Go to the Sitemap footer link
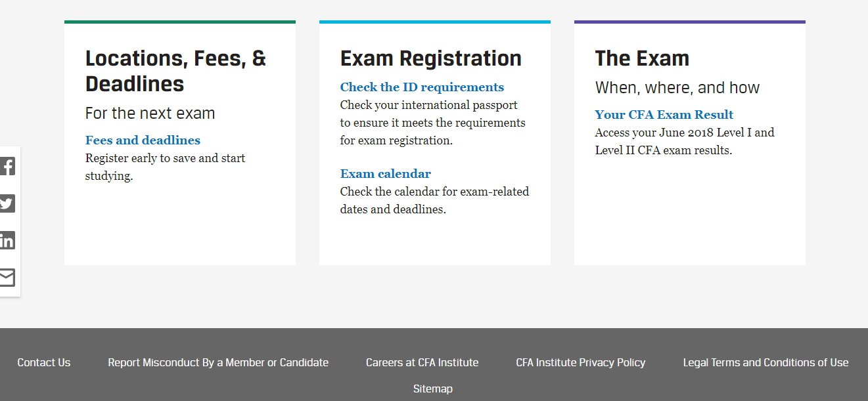The height and width of the screenshot is (401, 868). click(433, 389)
